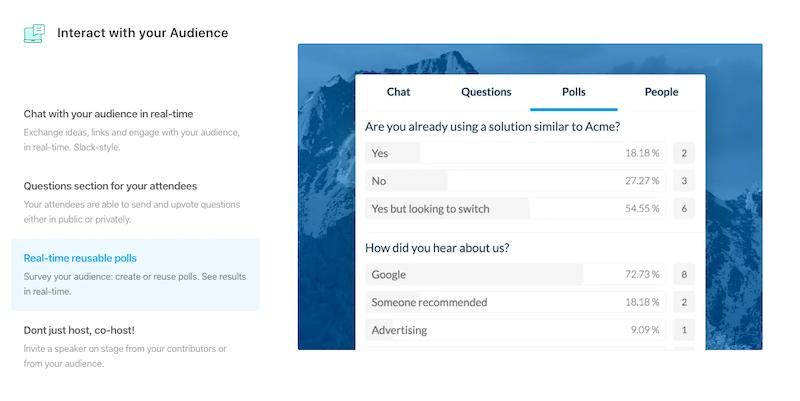Switch to the Chat tab
The image size is (800, 401).
tap(398, 92)
